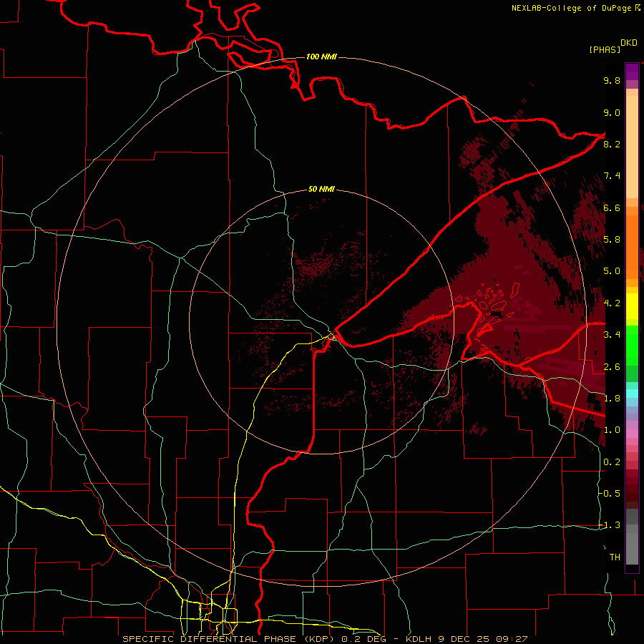Click the 0.2 value on color scale
This screenshot has height=644, width=644.
tap(612, 462)
